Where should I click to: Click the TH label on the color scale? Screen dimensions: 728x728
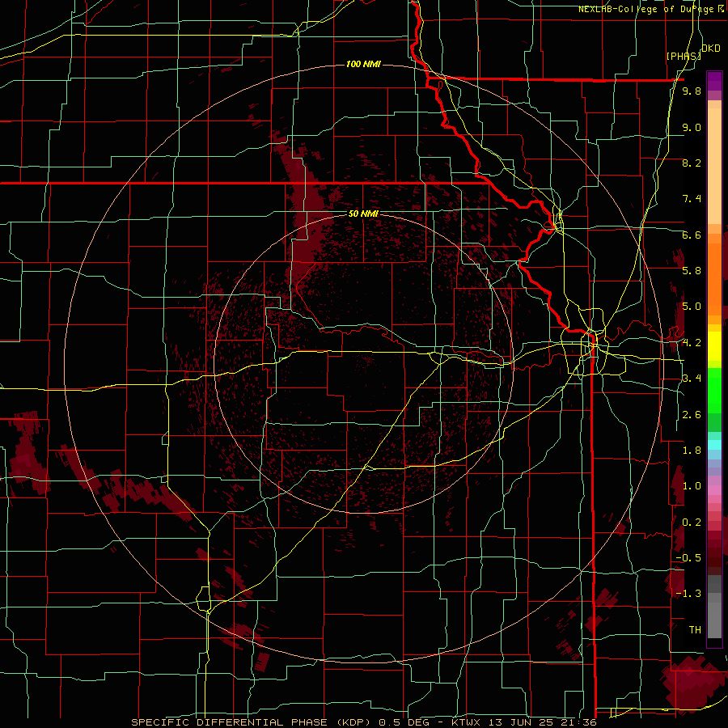pyautogui.click(x=695, y=629)
